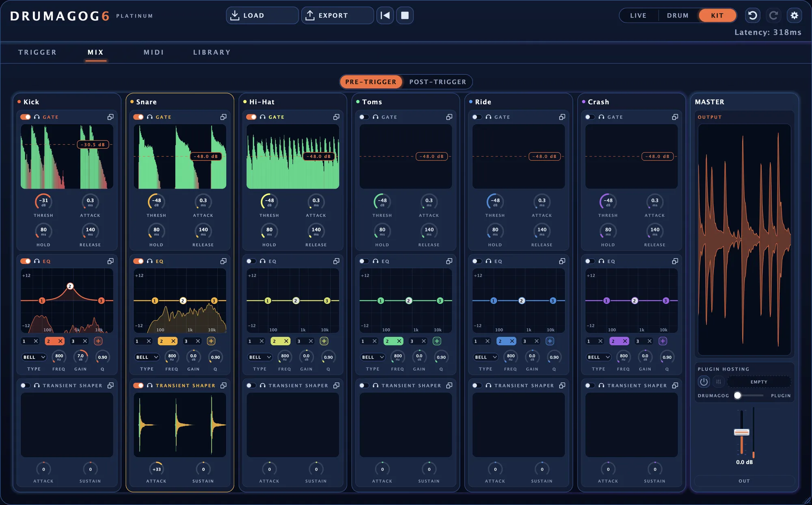Click the LOAD button
Image resolution: width=812 pixels, height=505 pixels.
(x=262, y=15)
